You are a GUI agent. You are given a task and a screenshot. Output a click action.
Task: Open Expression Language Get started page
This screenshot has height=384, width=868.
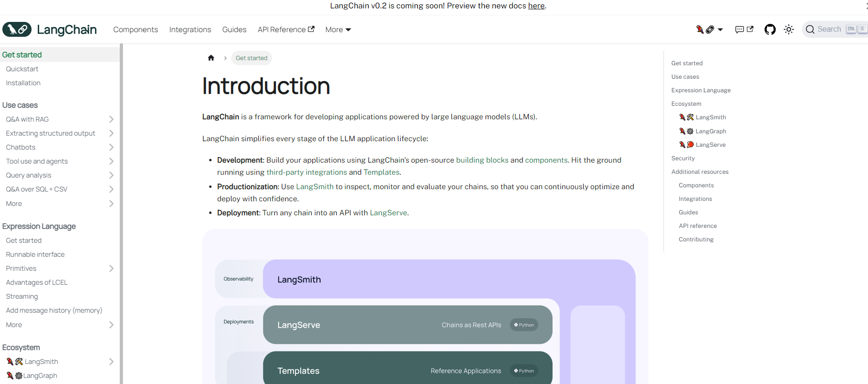coord(24,240)
